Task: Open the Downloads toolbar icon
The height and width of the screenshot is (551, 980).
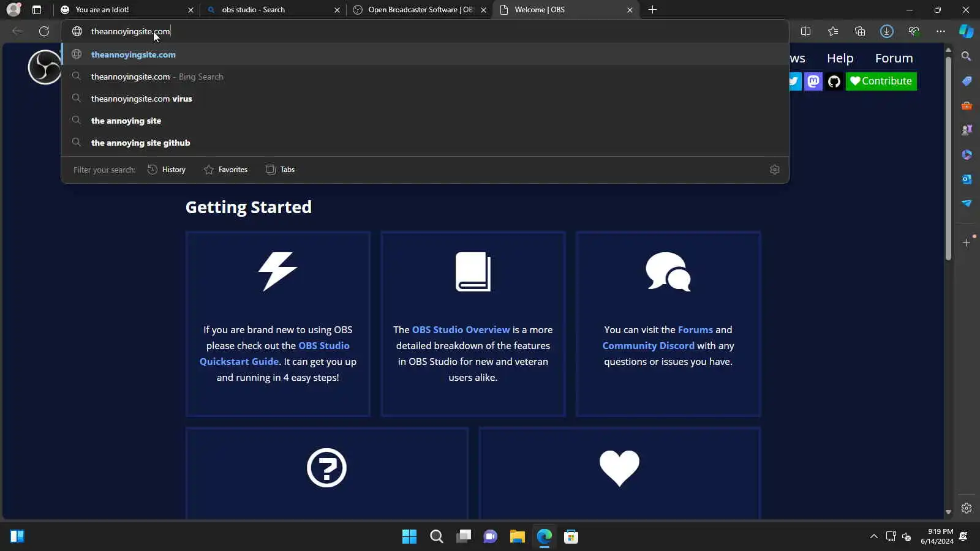Action: click(887, 31)
